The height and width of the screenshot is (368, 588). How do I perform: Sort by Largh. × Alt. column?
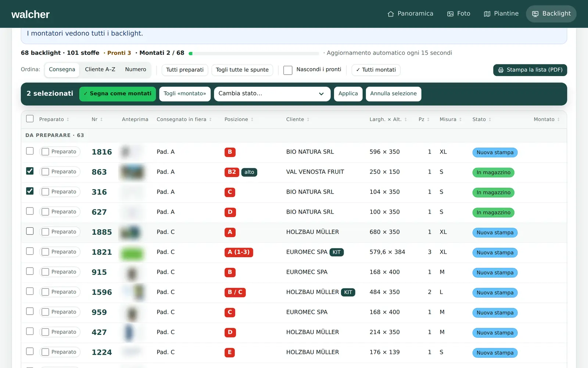point(388,120)
